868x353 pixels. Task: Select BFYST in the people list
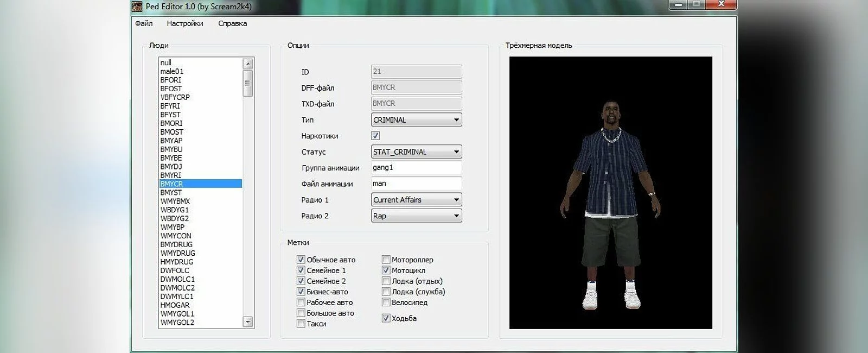pyautogui.click(x=201, y=115)
